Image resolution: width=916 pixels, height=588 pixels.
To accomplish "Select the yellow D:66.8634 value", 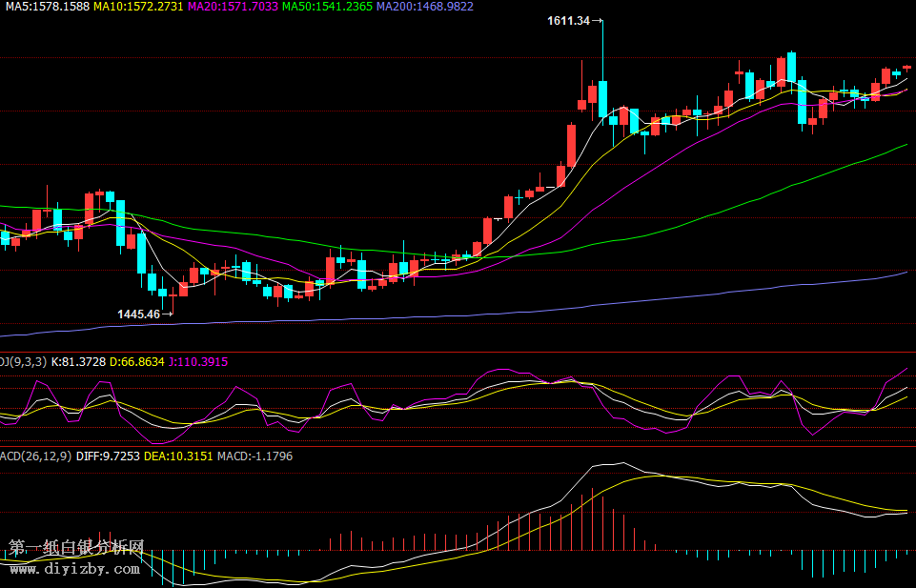I will (137, 362).
